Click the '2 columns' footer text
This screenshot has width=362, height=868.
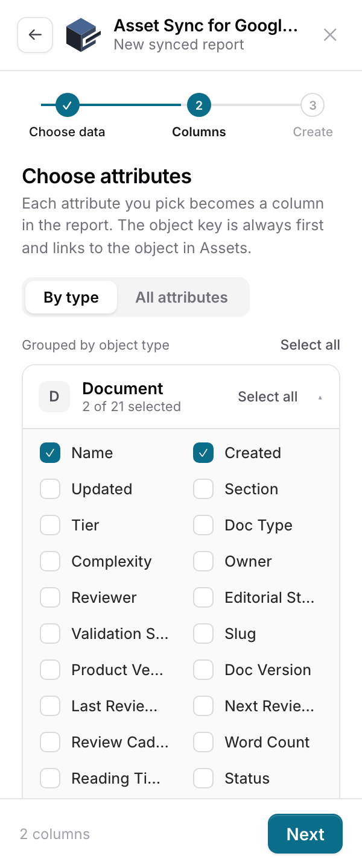coord(55,834)
